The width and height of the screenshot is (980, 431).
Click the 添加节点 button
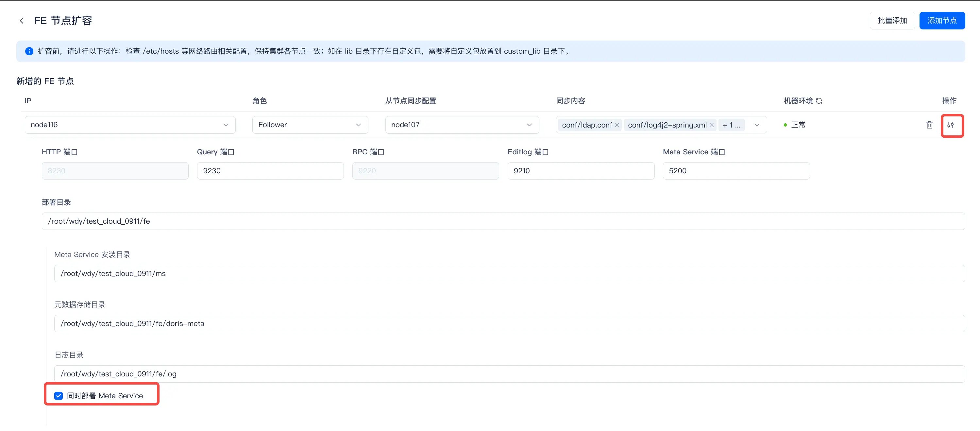click(942, 21)
